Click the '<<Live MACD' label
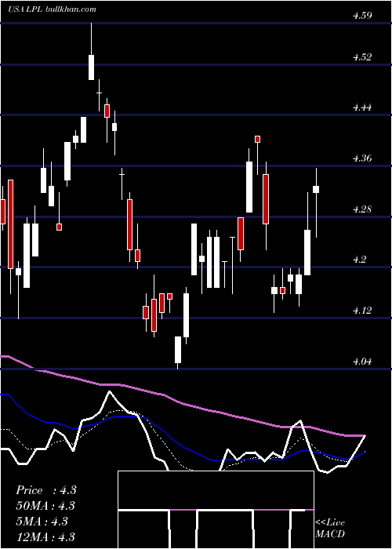The image size is (392, 549). click(330, 528)
